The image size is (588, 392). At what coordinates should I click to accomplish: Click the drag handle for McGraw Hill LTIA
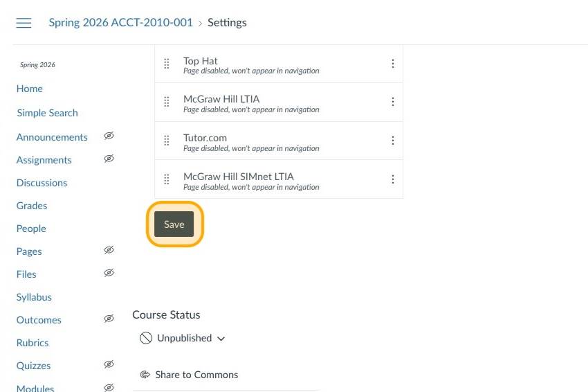tap(167, 102)
